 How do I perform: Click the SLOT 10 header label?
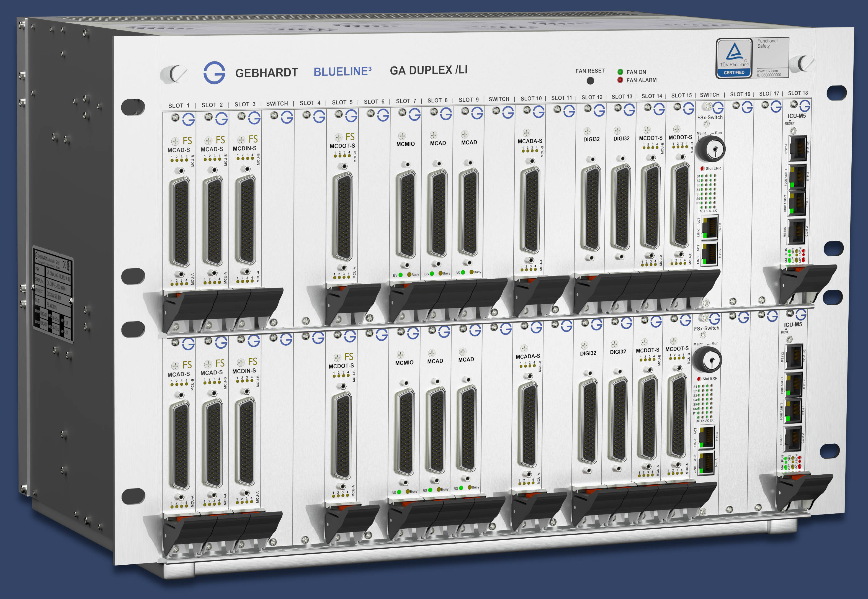(x=531, y=99)
